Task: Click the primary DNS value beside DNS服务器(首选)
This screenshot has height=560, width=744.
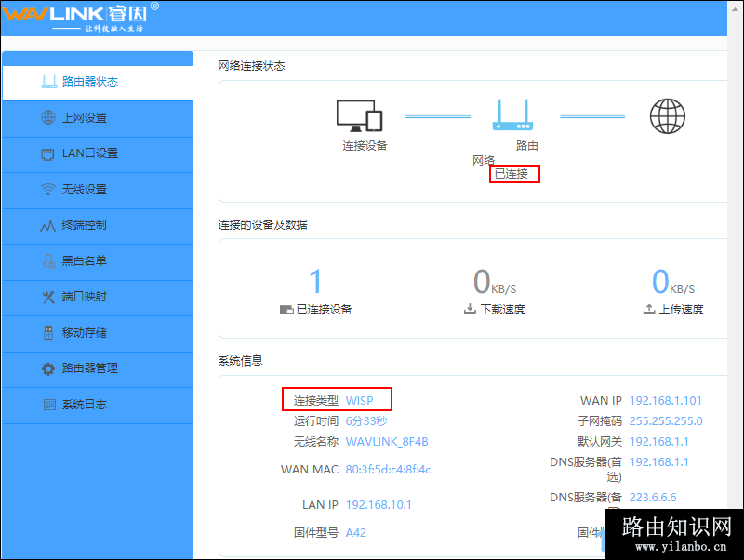Action: pos(658,462)
